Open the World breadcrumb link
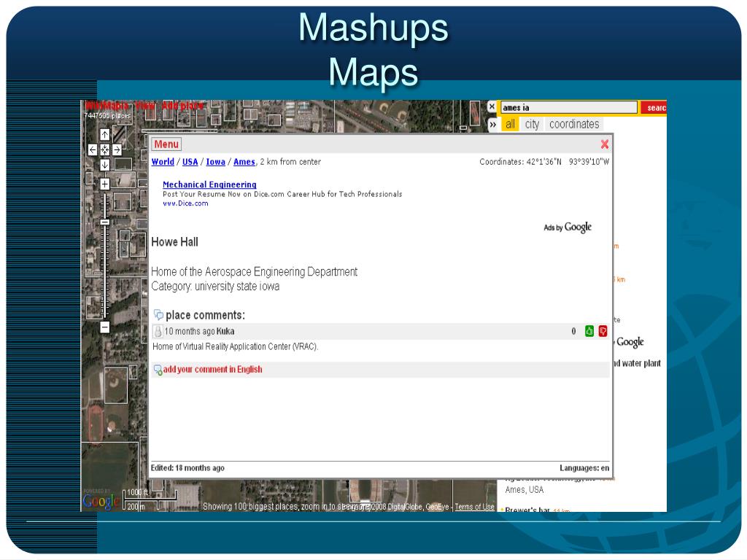The image size is (747, 560). (x=163, y=161)
